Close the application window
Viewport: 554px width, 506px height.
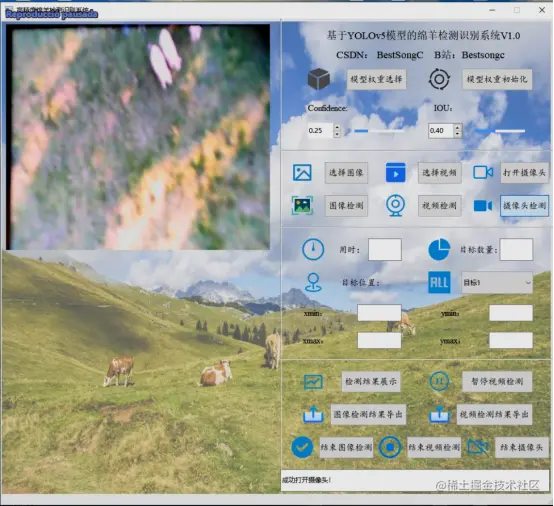(x=542, y=10)
